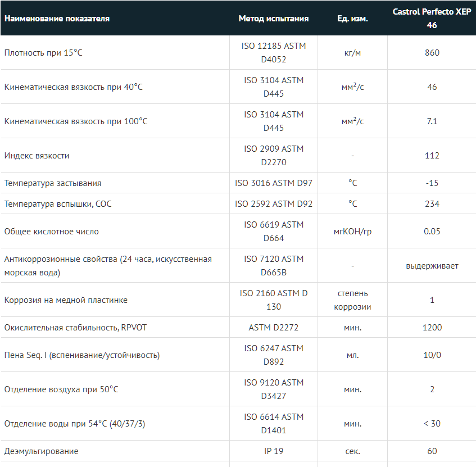Select 'Отделение воздуха при 50°C' label
The image size is (476, 467).
click(x=61, y=389)
